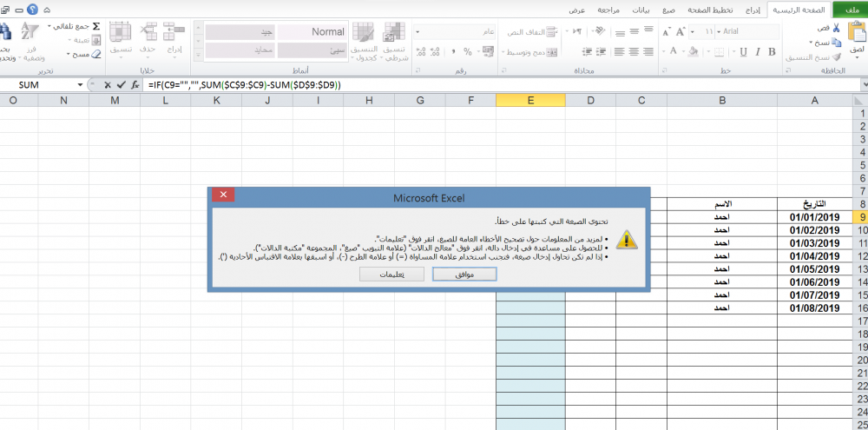Open the AutoSum (جمع تلقائي) dropdown arrow

point(49,26)
